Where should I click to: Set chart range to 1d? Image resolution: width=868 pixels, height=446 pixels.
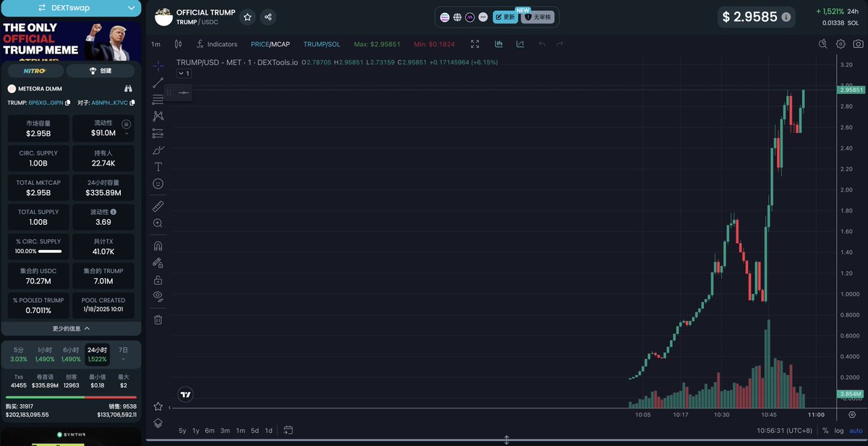click(268, 431)
